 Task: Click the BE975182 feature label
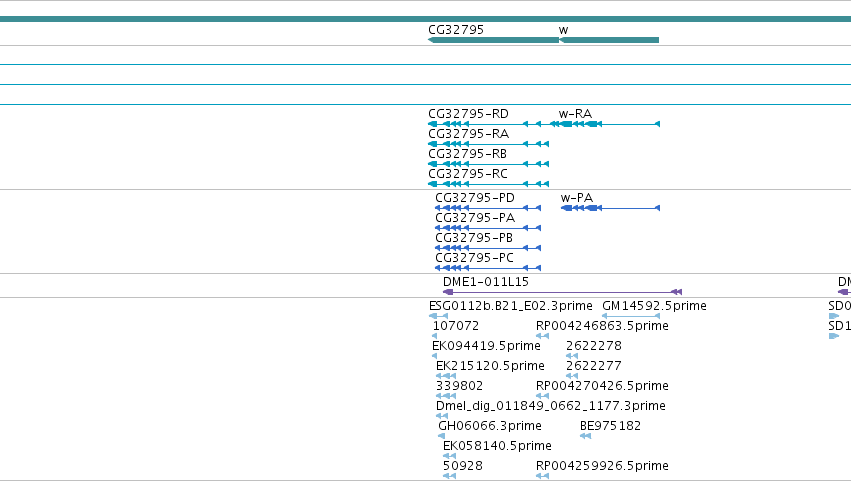pos(610,426)
